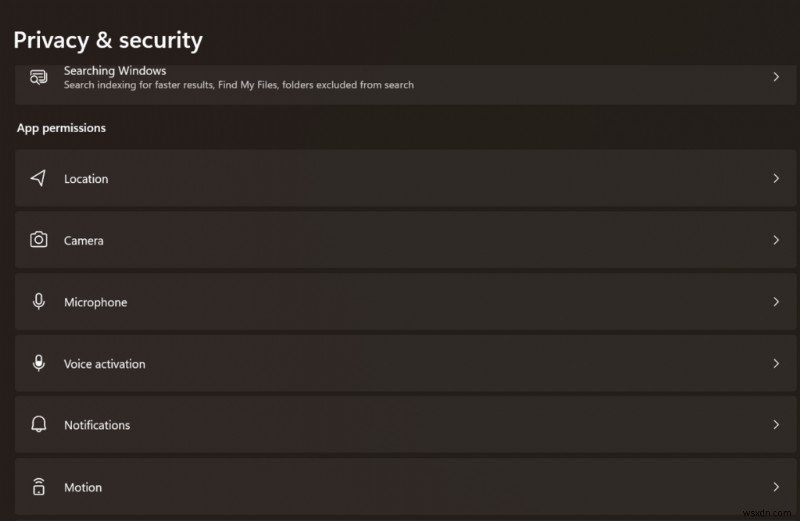
Task: Click the Location arrow icon
Action: [x=38, y=178]
